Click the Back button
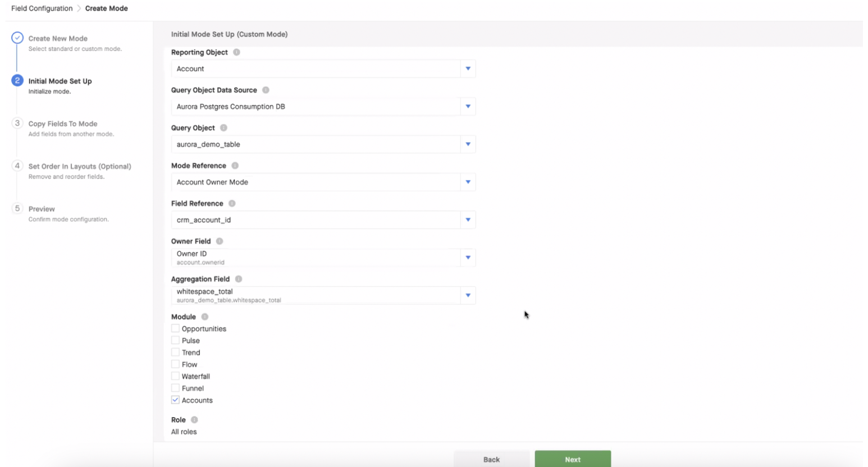Viewport: 868px width, 467px height. (x=491, y=459)
